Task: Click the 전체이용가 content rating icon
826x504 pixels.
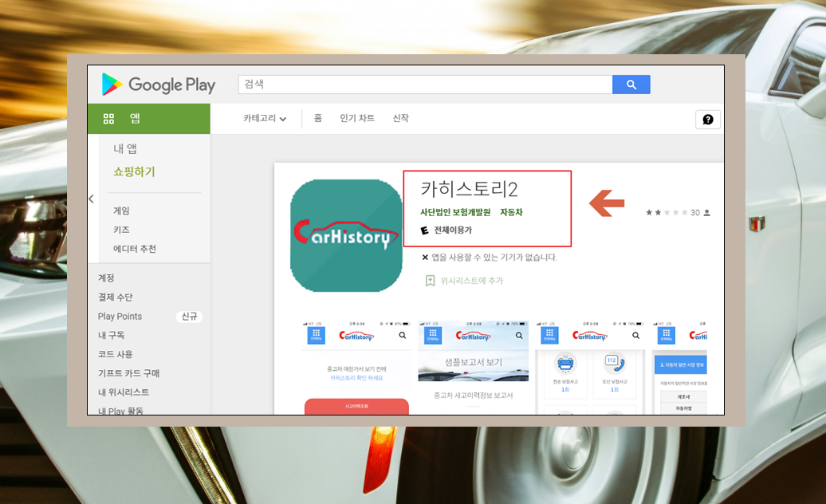Action: [x=425, y=230]
